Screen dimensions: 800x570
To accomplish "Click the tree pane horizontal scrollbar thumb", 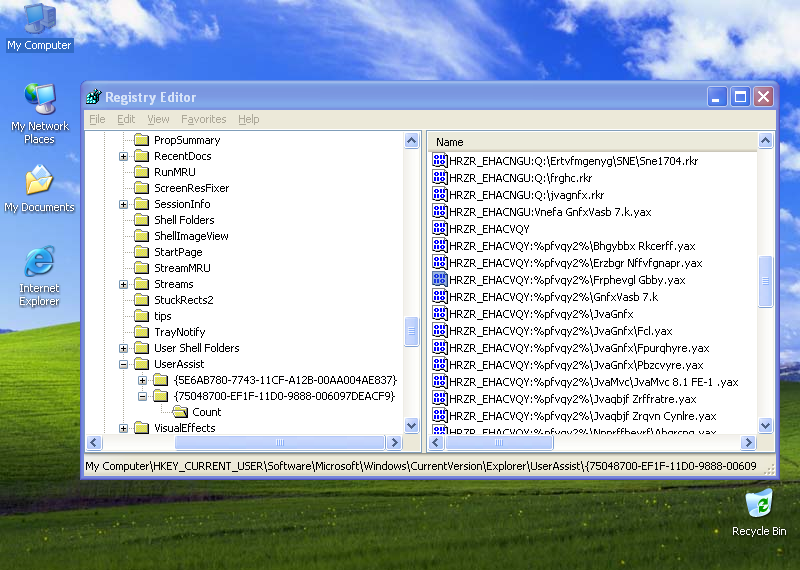I will pos(280,442).
